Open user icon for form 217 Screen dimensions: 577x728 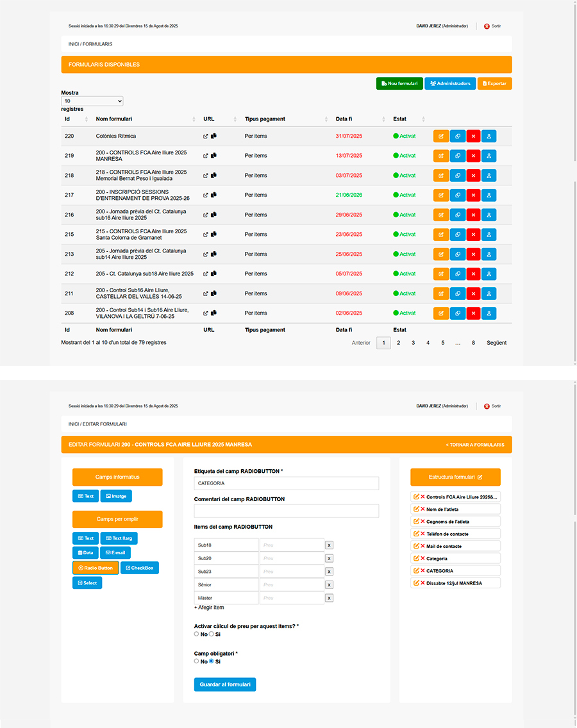pos(489,195)
